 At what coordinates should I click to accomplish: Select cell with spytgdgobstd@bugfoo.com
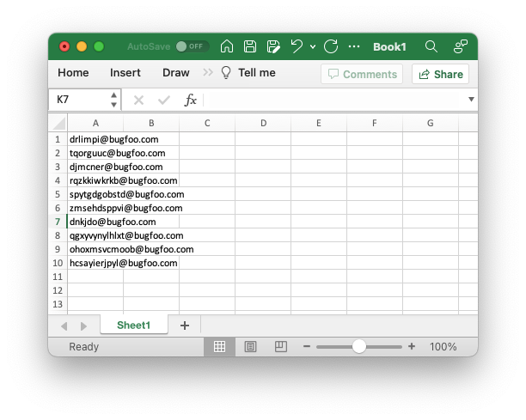point(95,194)
